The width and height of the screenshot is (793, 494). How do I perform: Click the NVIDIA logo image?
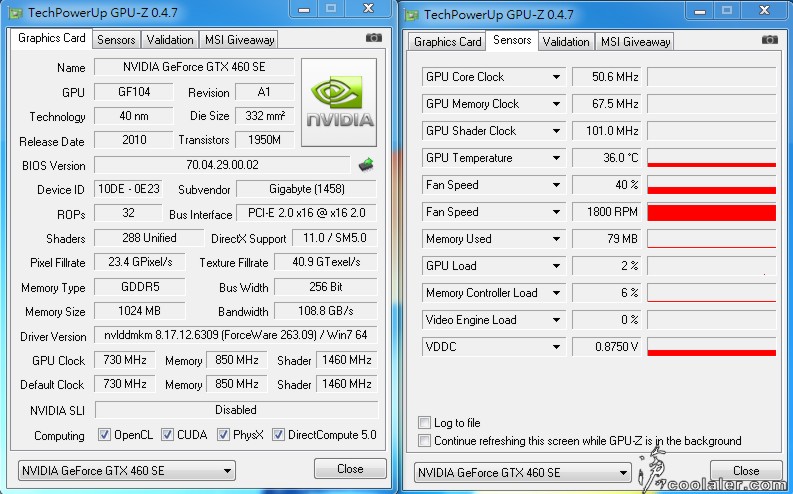339,102
